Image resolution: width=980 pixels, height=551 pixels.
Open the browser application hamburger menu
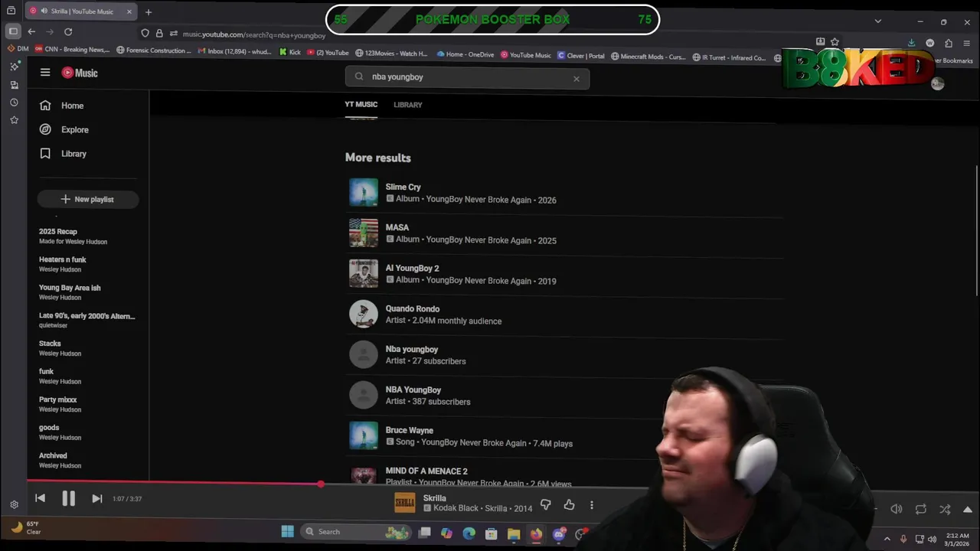(967, 43)
